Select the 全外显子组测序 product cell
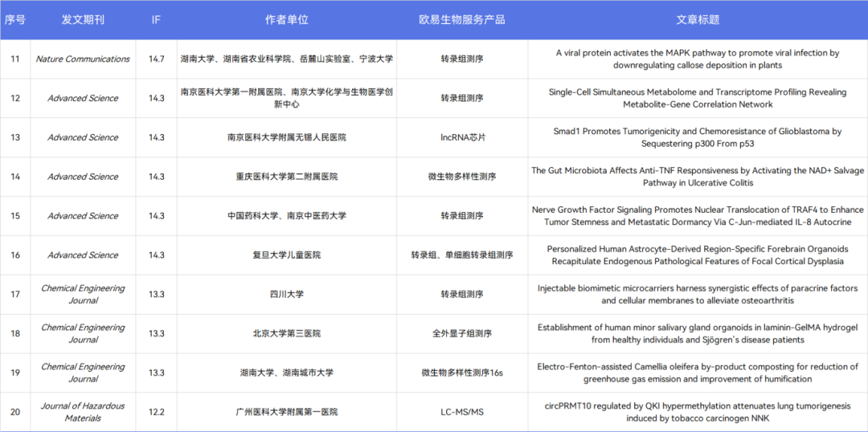This screenshot has width=868, height=432. (462, 334)
